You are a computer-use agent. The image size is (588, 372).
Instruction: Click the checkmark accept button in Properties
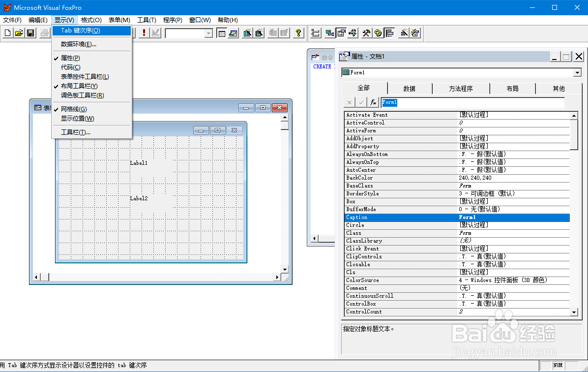click(361, 102)
